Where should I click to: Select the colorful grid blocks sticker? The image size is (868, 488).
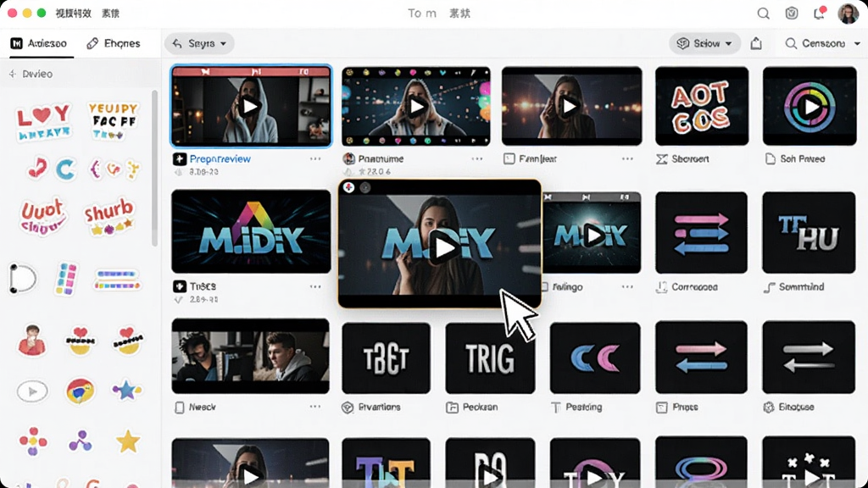click(66, 279)
